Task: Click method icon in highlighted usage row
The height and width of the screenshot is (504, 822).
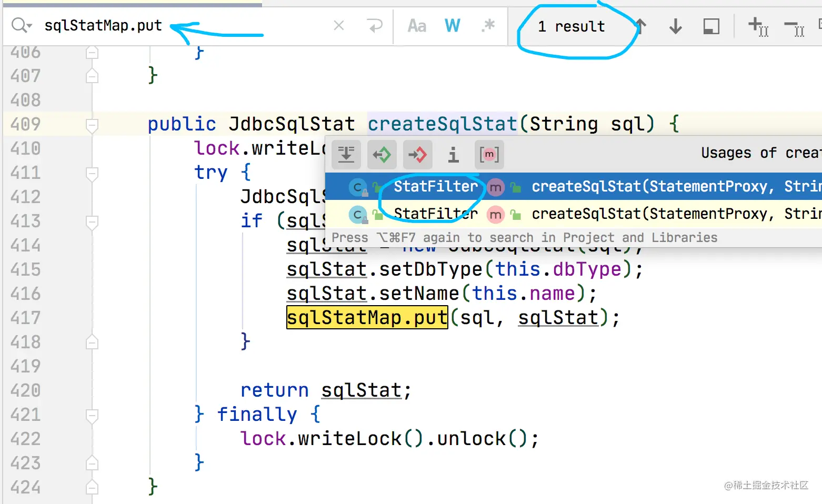Action: [x=495, y=187]
